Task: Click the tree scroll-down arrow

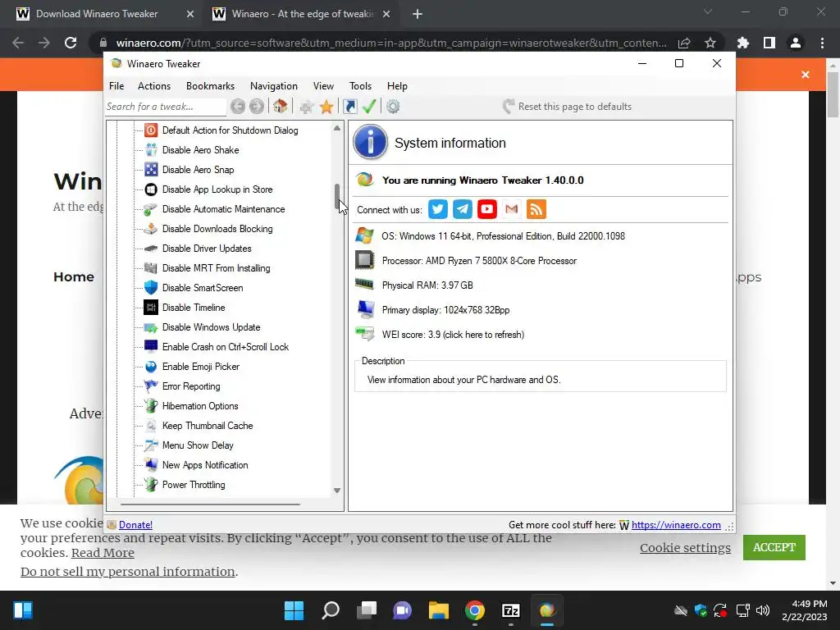Action: [x=337, y=491]
